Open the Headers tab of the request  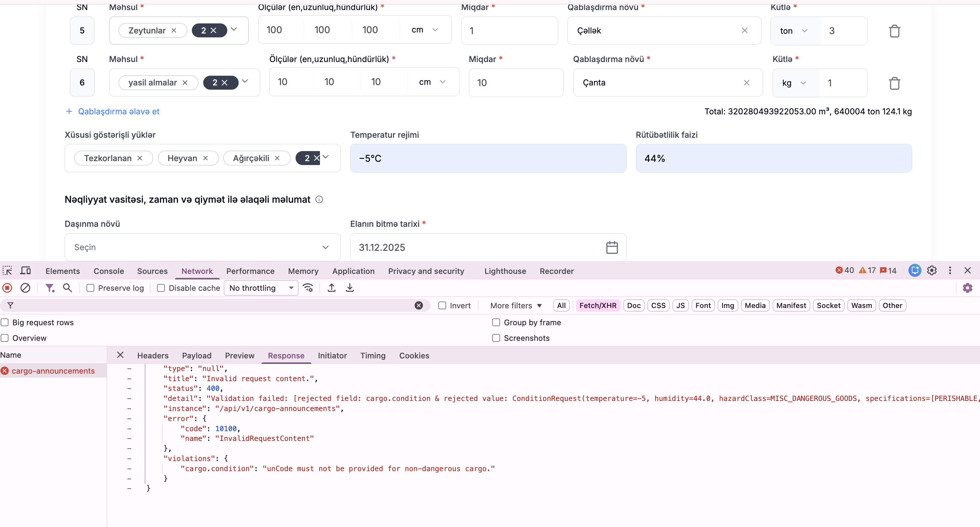click(x=152, y=355)
